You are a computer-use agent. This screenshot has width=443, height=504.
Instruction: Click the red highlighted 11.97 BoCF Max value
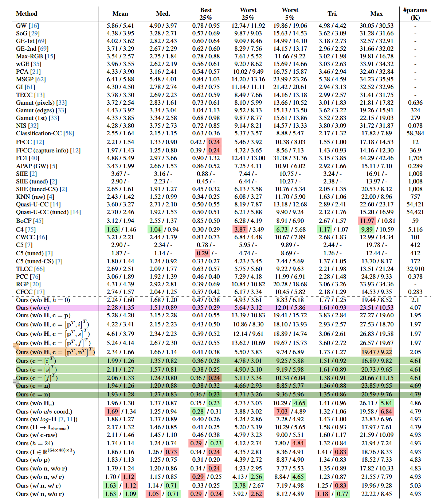pos(367,221)
